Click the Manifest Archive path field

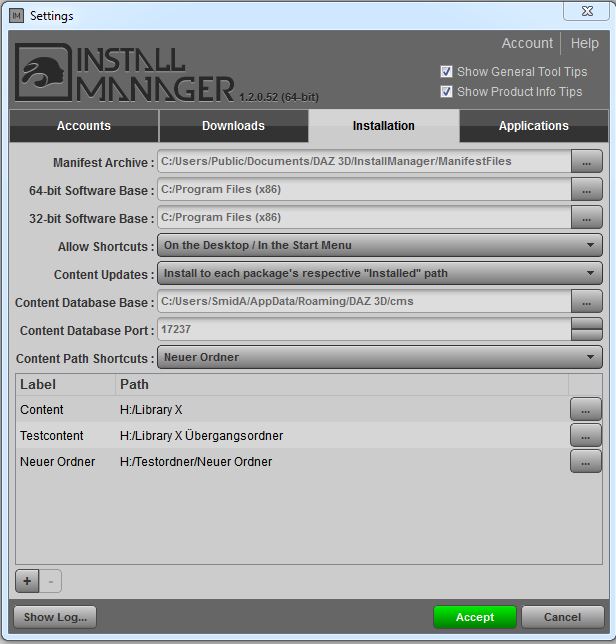coord(364,161)
